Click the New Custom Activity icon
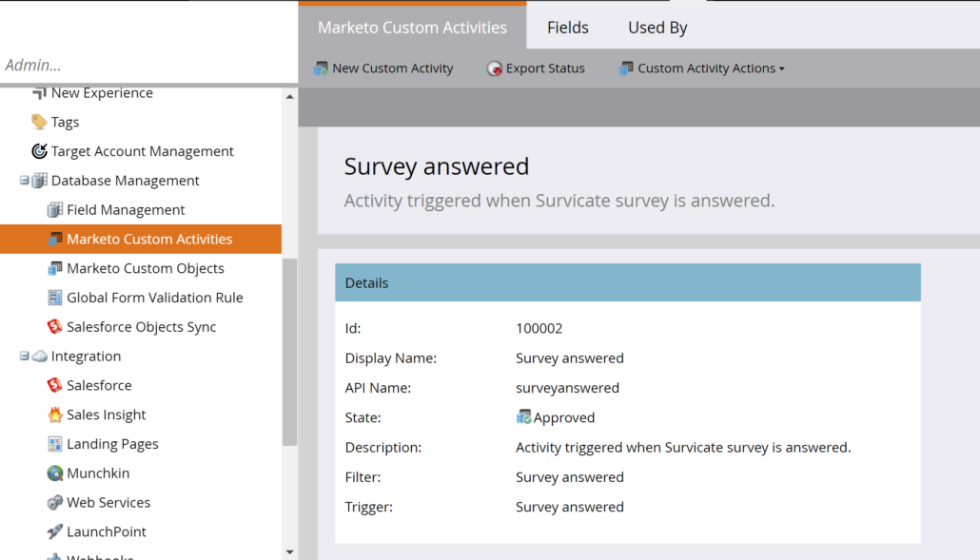Image resolution: width=980 pixels, height=560 pixels. [x=321, y=68]
